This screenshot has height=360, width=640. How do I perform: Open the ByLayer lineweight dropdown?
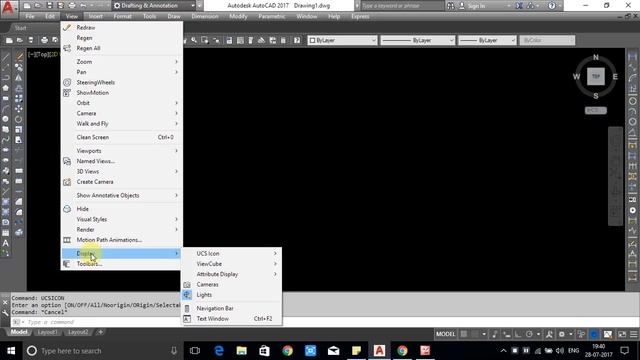[x=487, y=40]
